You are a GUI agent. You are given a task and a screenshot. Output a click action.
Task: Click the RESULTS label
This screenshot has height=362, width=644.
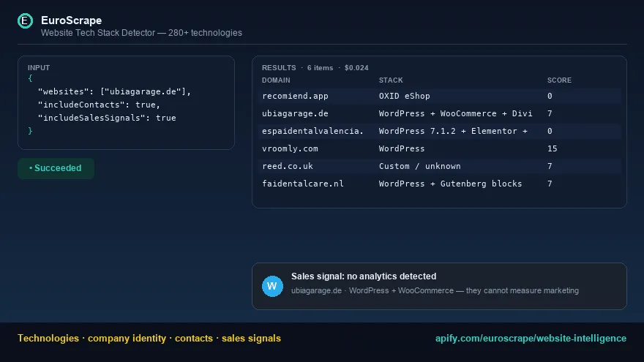tap(279, 68)
